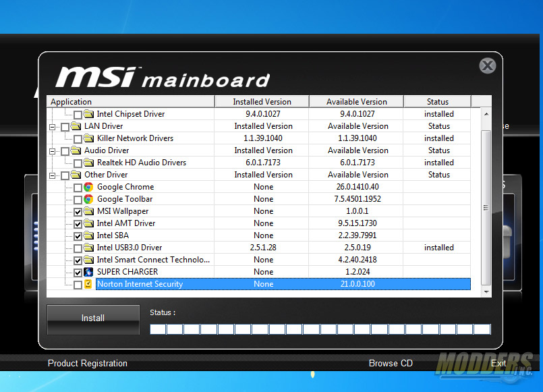Click the Google Chrome application icon
Image resolution: width=543 pixels, height=392 pixels.
(x=88, y=187)
